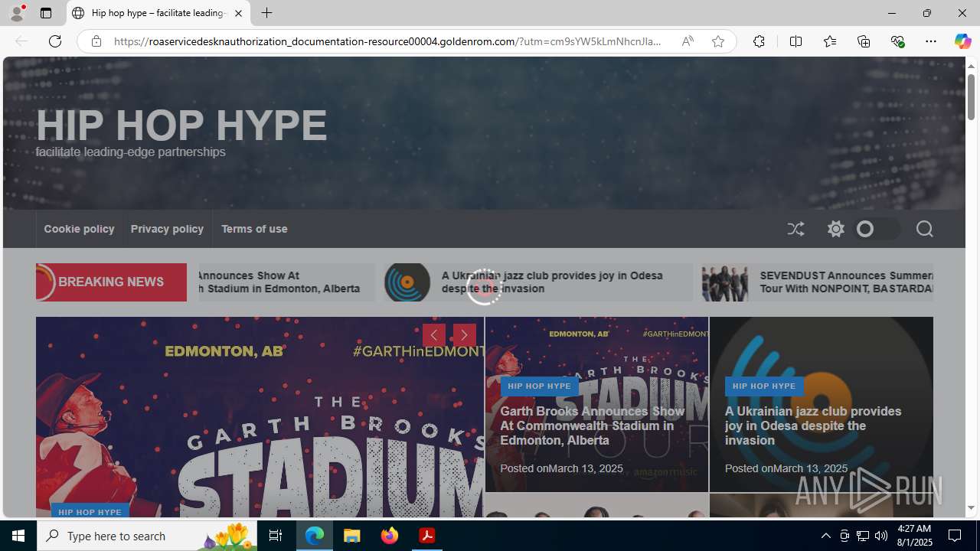Go back to the previous page
The width and height of the screenshot is (980, 551).
pyautogui.click(x=21, y=41)
